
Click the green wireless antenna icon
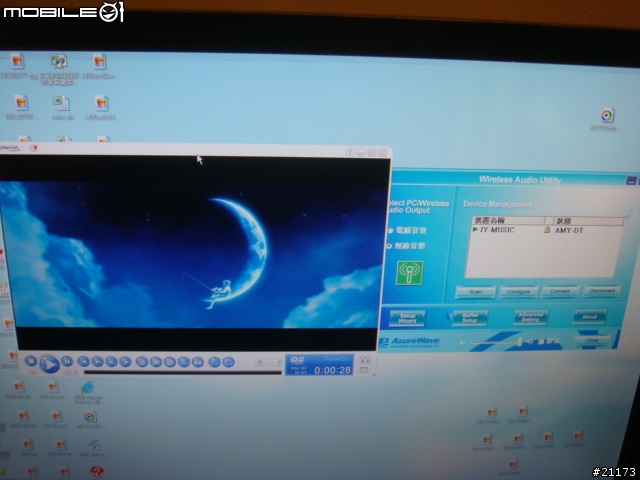(x=409, y=273)
